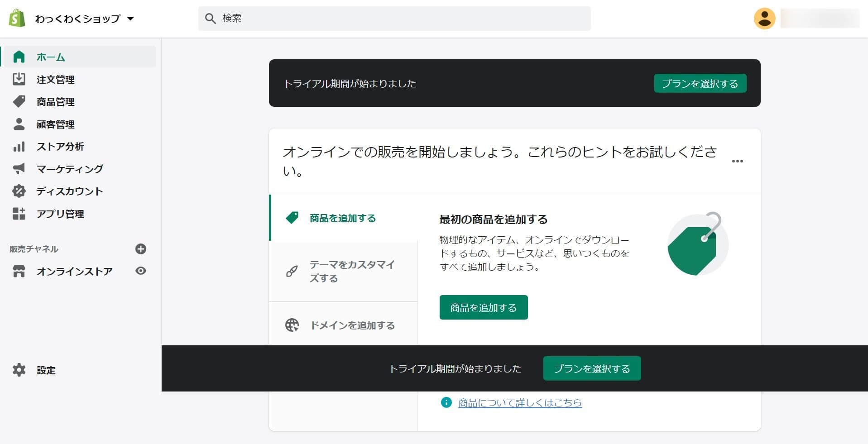The width and height of the screenshot is (868, 444).
Task: Open 商品について詳しくはこちら link
Action: point(520,402)
